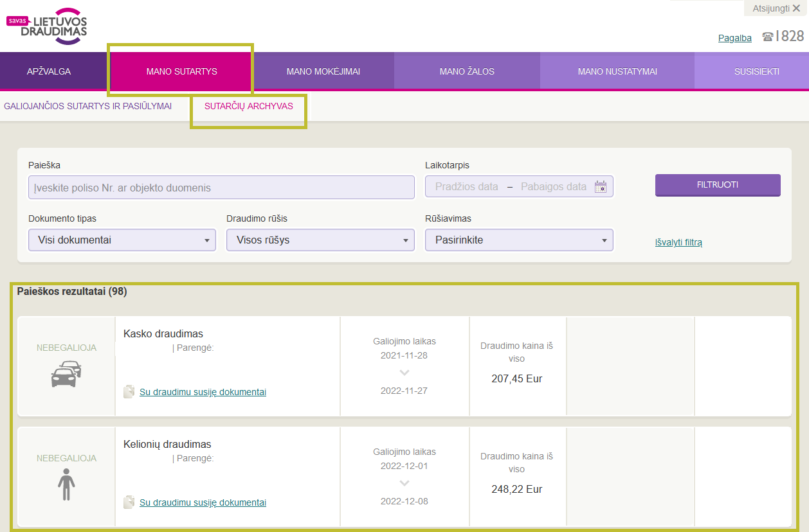The width and height of the screenshot is (809, 532).
Task: Open the calendar date picker icon
Action: [601, 187]
